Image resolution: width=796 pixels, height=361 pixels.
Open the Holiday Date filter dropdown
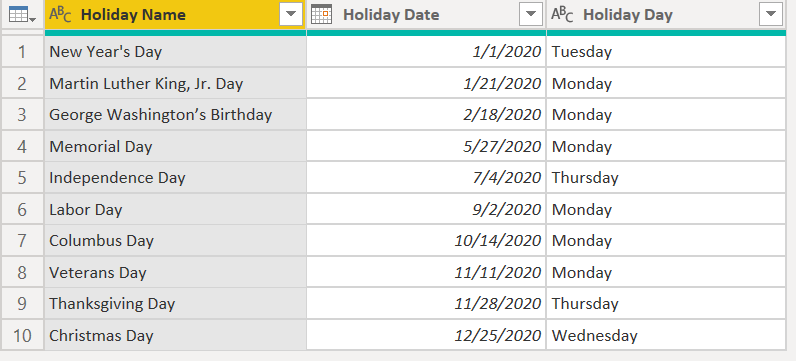(531, 14)
